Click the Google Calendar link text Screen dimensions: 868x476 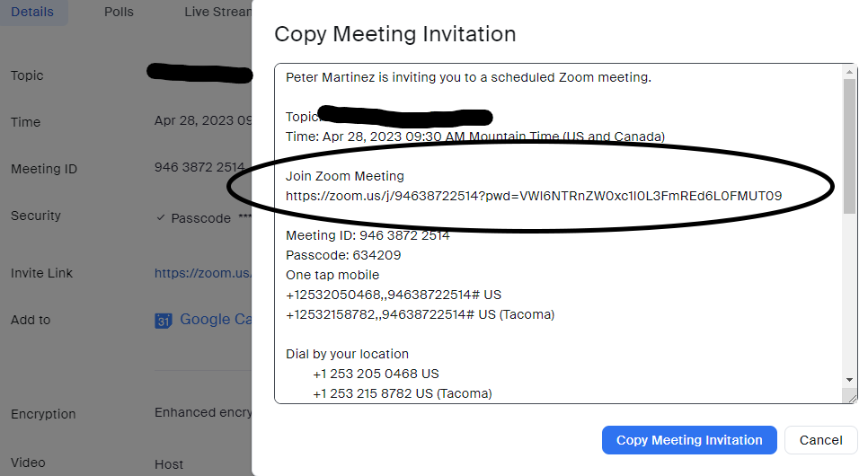tap(216, 320)
